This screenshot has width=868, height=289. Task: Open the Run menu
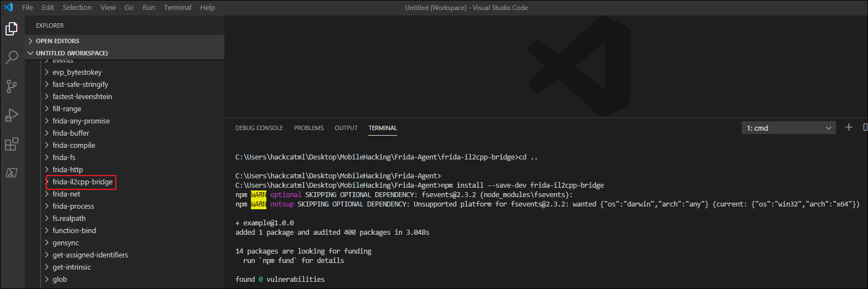point(148,7)
